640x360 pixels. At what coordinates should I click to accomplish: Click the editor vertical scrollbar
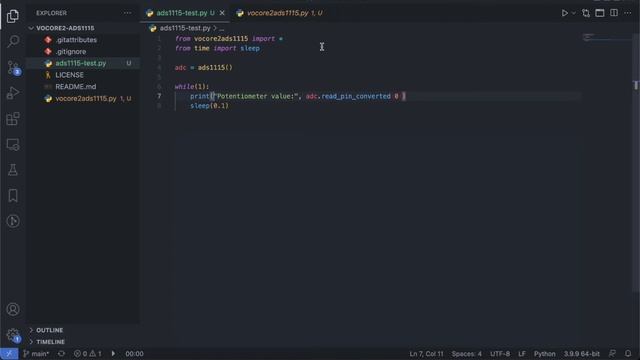click(x=636, y=163)
